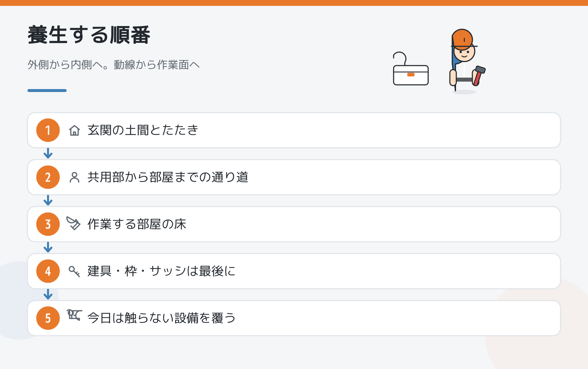Select the step text 作業する部屋の床

(x=137, y=224)
